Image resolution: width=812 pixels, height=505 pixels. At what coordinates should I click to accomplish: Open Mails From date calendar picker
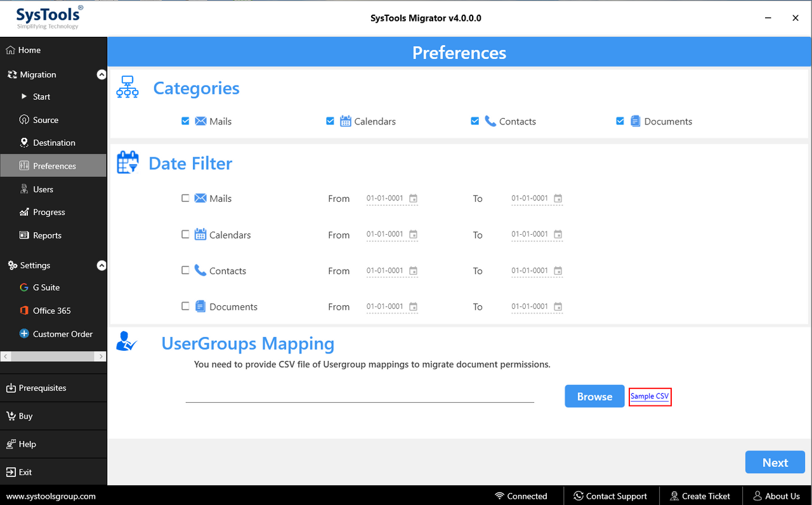[x=413, y=199]
